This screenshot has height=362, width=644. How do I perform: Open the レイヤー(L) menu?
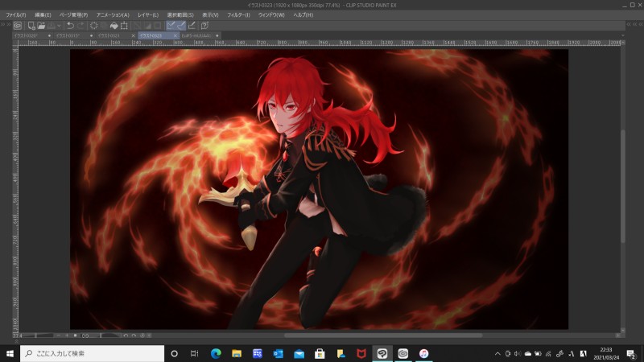[x=148, y=14]
